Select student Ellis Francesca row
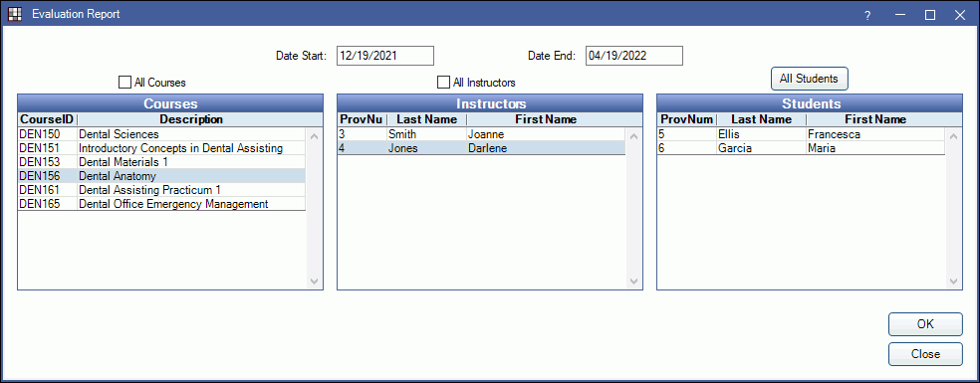Image resolution: width=980 pixels, height=383 pixels. (x=802, y=134)
